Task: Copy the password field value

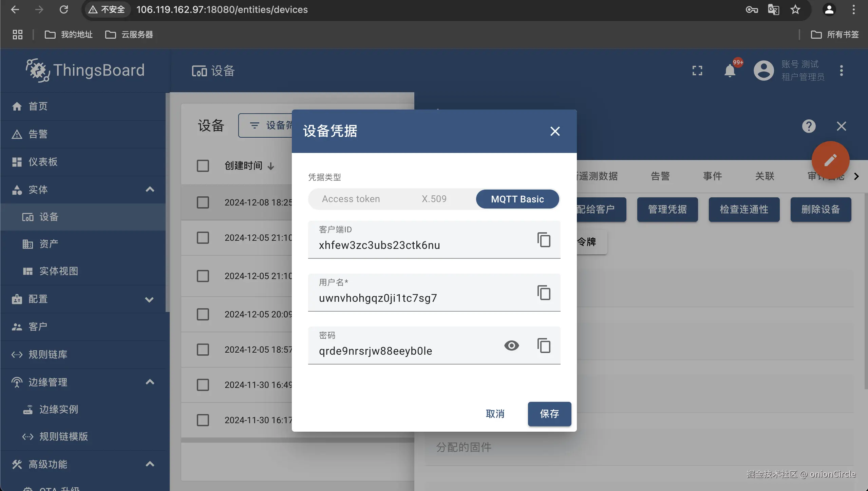Action: 544,346
